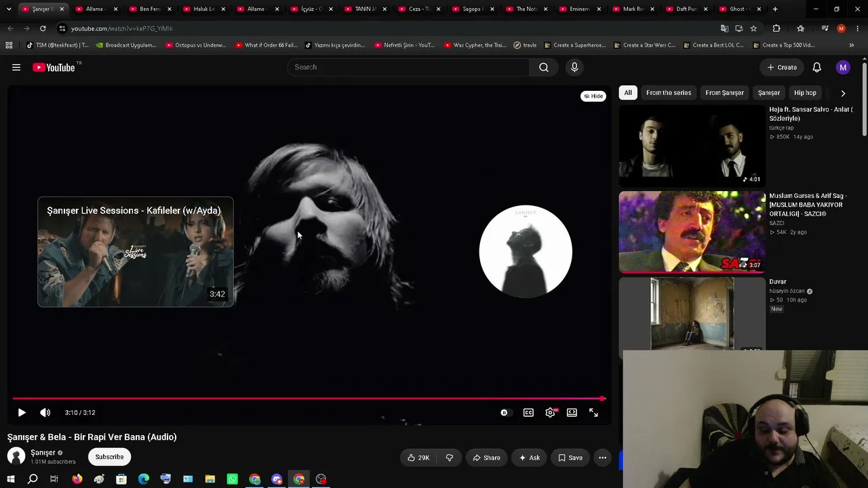The width and height of the screenshot is (868, 488).
Task: Translate this page via address bar icon
Action: (x=724, y=28)
